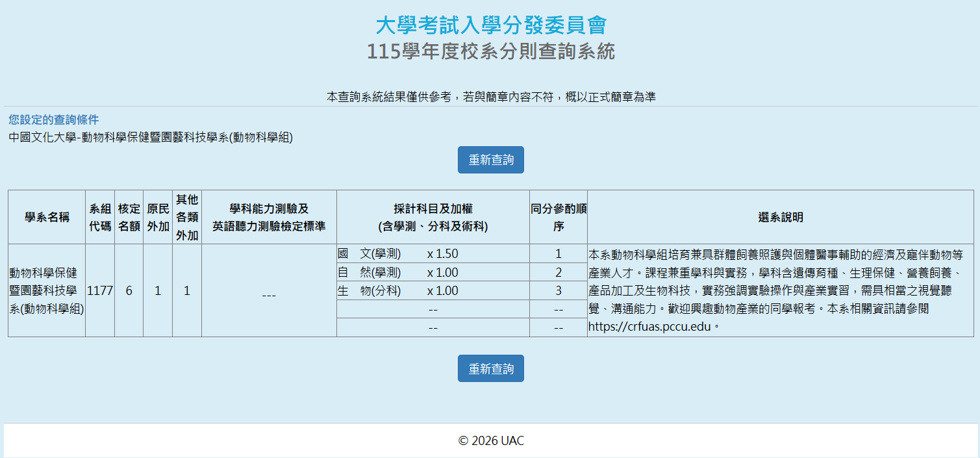
Task: Click the 採計科目及加權 column header
Action: pyautogui.click(x=433, y=217)
